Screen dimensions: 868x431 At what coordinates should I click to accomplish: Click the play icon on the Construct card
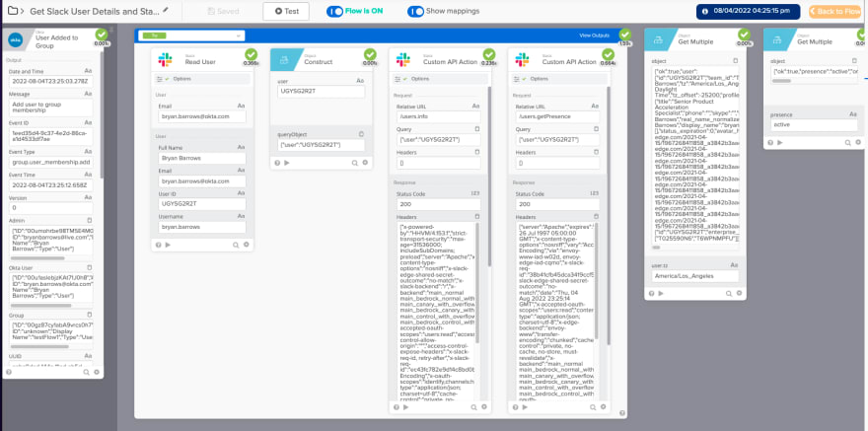287,163
